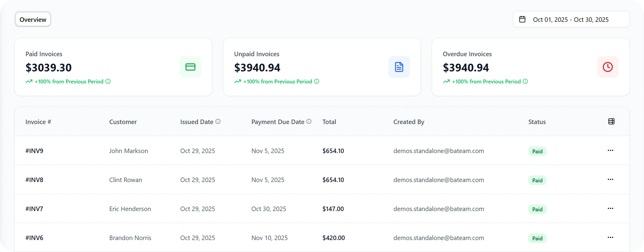The image size is (644, 252).
Task: Open the ellipsis menu for #INV6
Action: pos(611,237)
